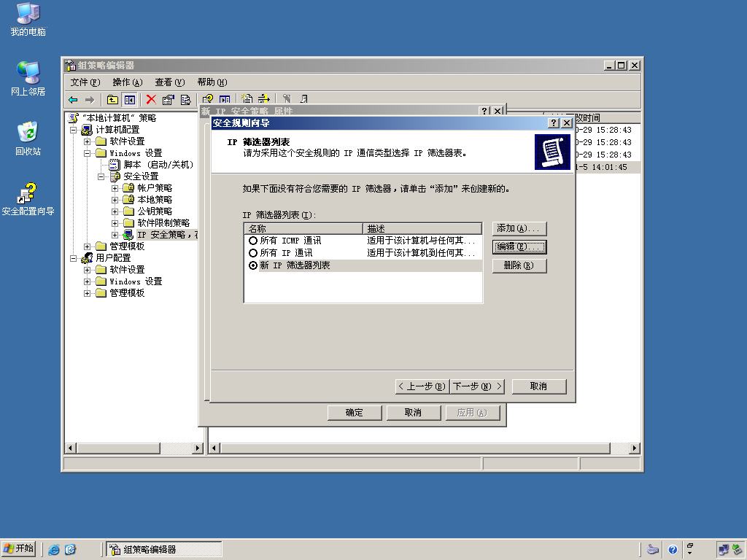Expand 软件设置 under 计算机配置
This screenshot has width=747, height=560.
[88, 141]
